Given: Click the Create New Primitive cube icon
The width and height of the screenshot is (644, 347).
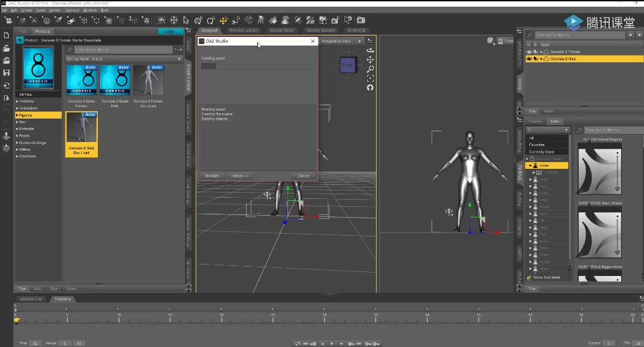Looking at the screenshot, I should point(84,20).
